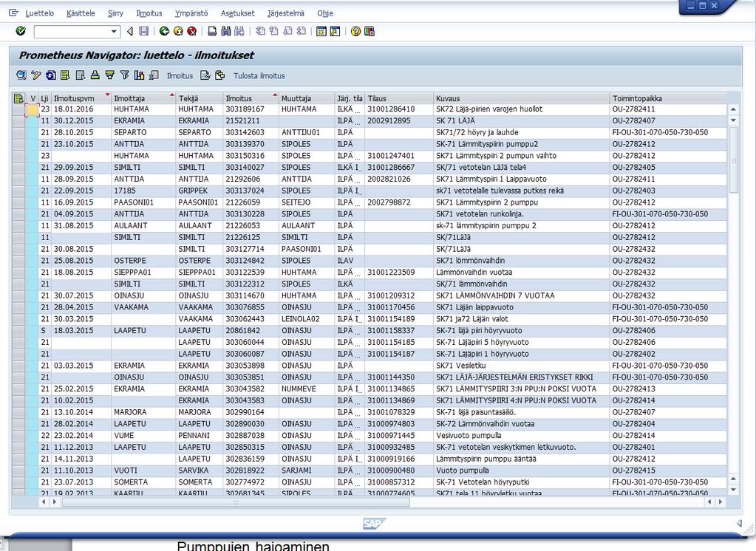Click the Print icon in standard toolbar

tap(212, 31)
